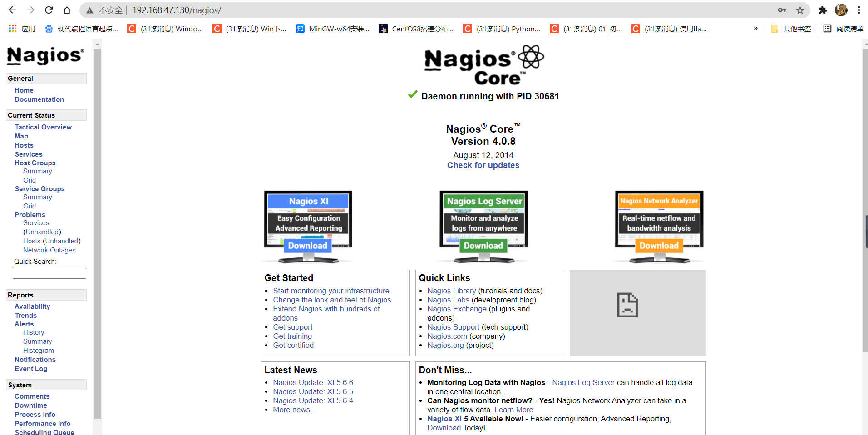Image resolution: width=868 pixels, height=435 pixels.
Task: Show the hidden bookmarks overflow chevron
Action: coord(756,28)
